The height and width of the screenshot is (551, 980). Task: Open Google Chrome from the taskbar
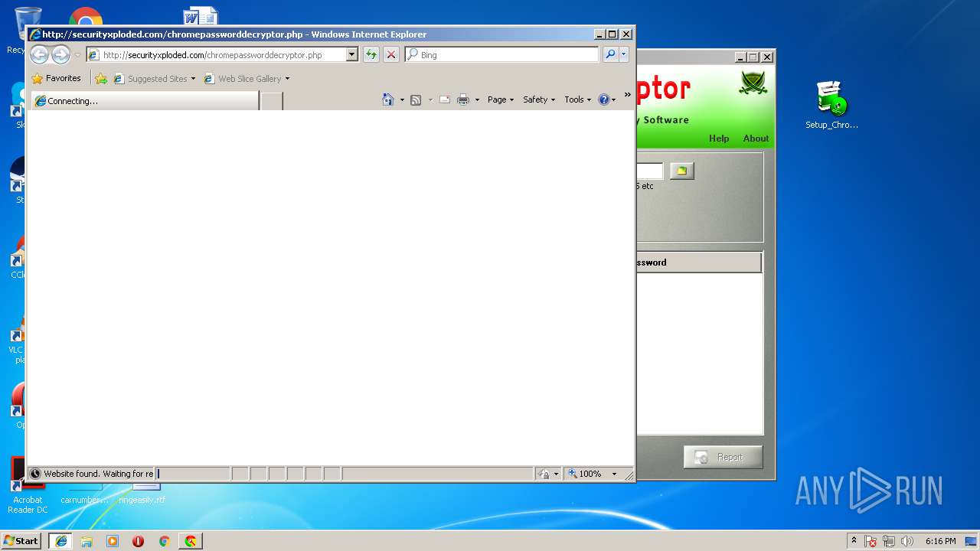coord(164,541)
